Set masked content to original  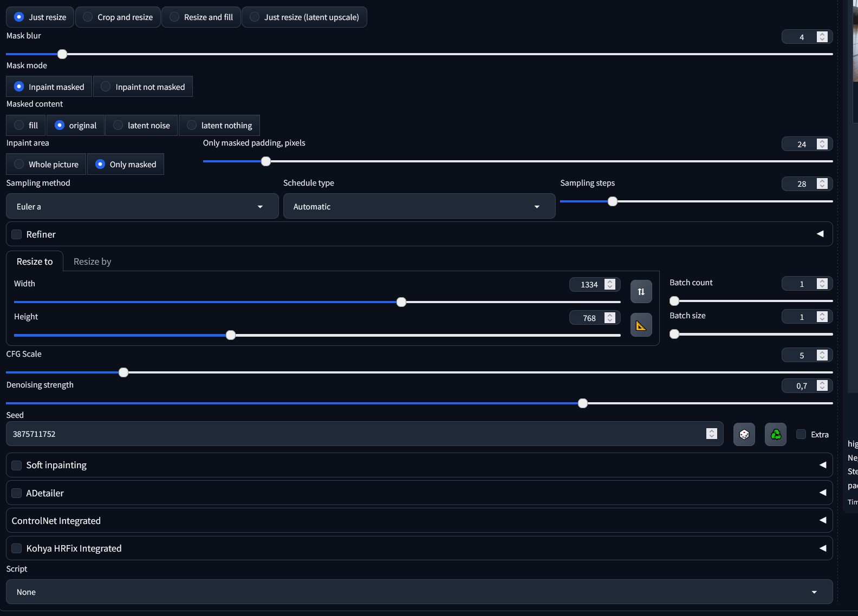(x=76, y=126)
